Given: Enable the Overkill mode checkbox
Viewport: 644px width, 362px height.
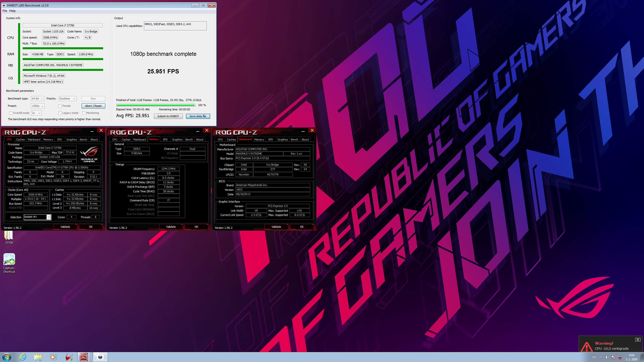Looking at the screenshot, I should [11, 113].
